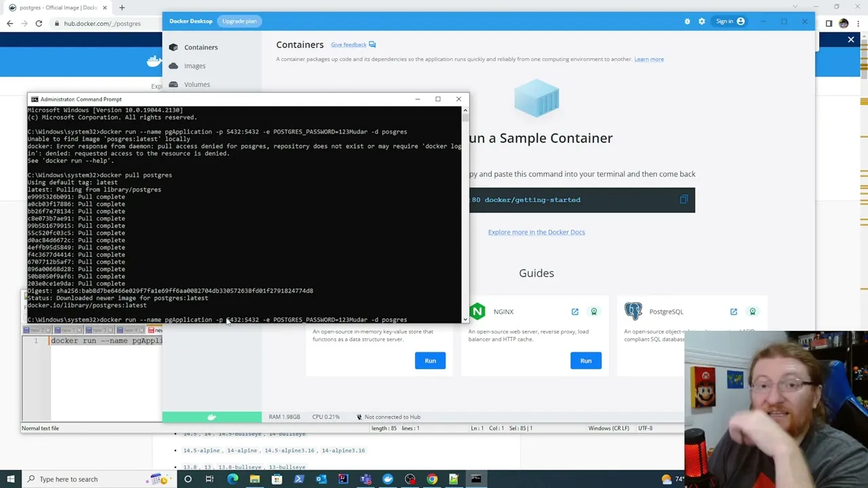Dismiss the Docker Hub banner
Viewport: 868px width, 488px height.
tap(851, 40)
